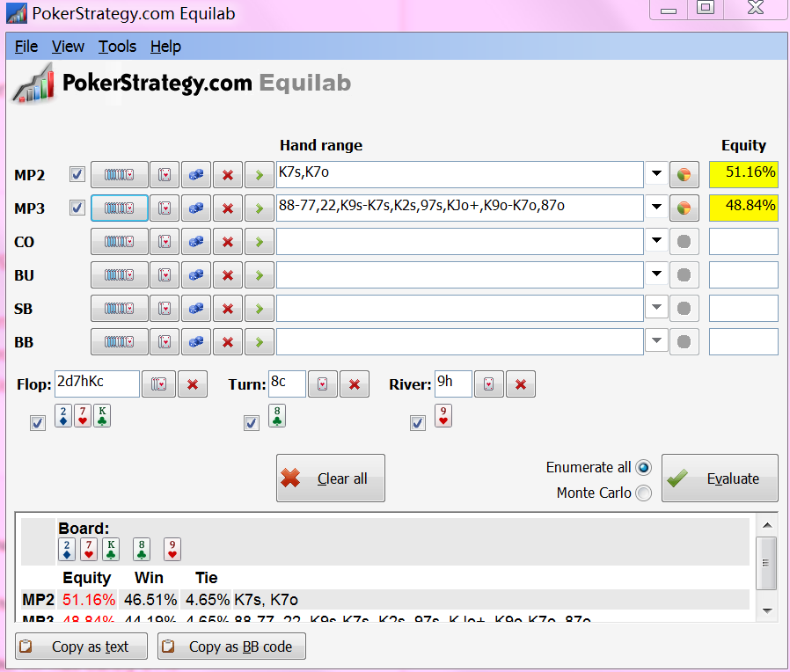Open turn card selector

tap(323, 384)
